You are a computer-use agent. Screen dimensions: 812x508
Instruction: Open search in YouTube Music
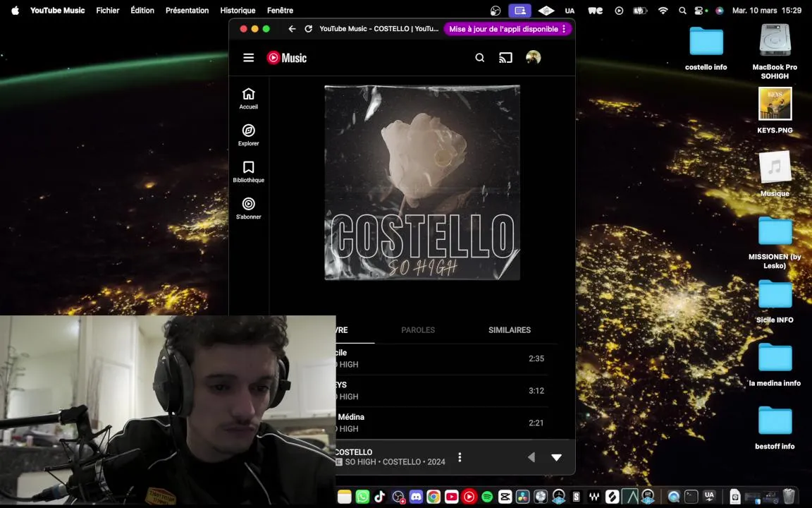pyautogui.click(x=479, y=58)
